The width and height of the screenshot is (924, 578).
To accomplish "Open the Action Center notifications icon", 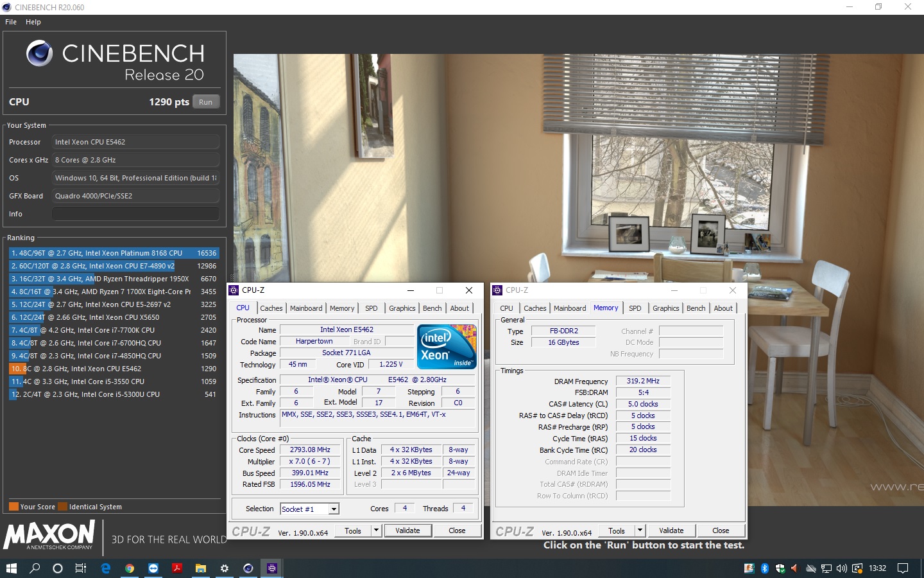I will tap(903, 568).
